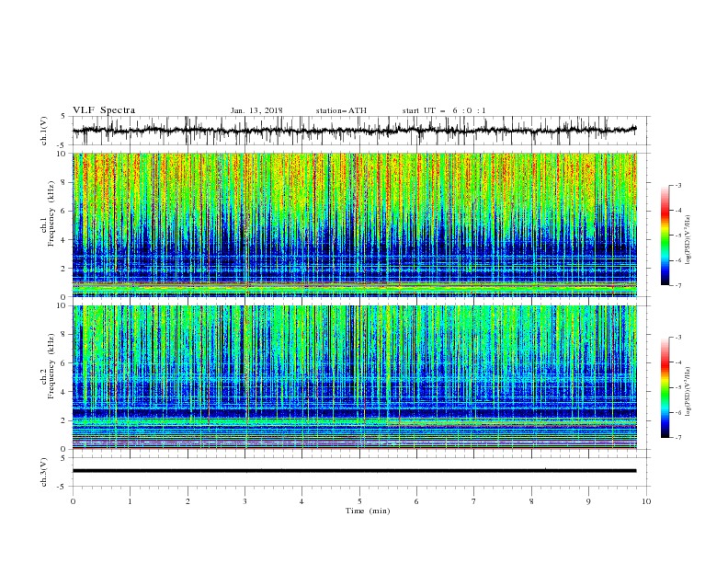Click time axis tick label '3'
This screenshot has height=563, width=728.
(x=245, y=501)
